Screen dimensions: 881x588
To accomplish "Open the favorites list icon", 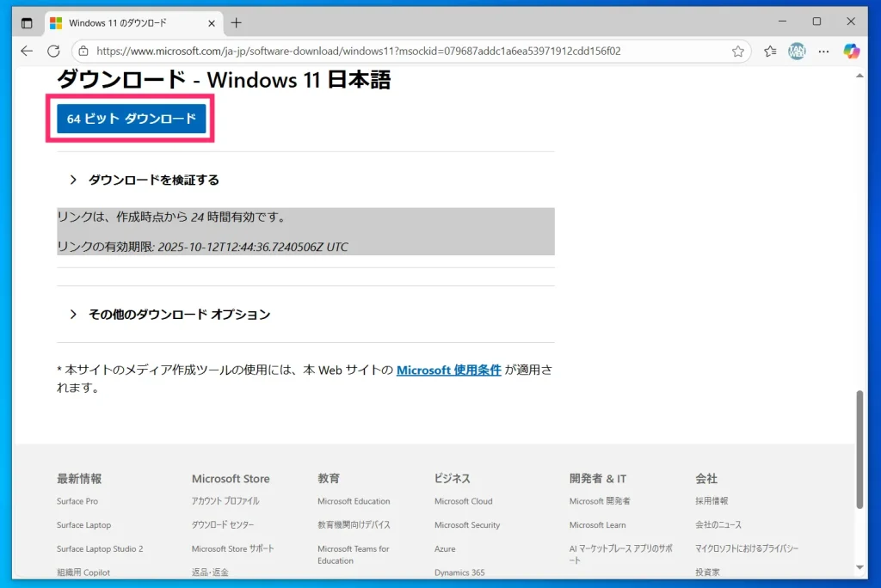I will pos(770,52).
